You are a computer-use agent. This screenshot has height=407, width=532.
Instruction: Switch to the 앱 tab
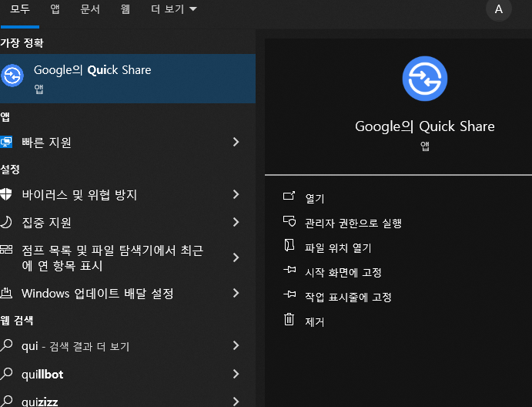(55, 9)
